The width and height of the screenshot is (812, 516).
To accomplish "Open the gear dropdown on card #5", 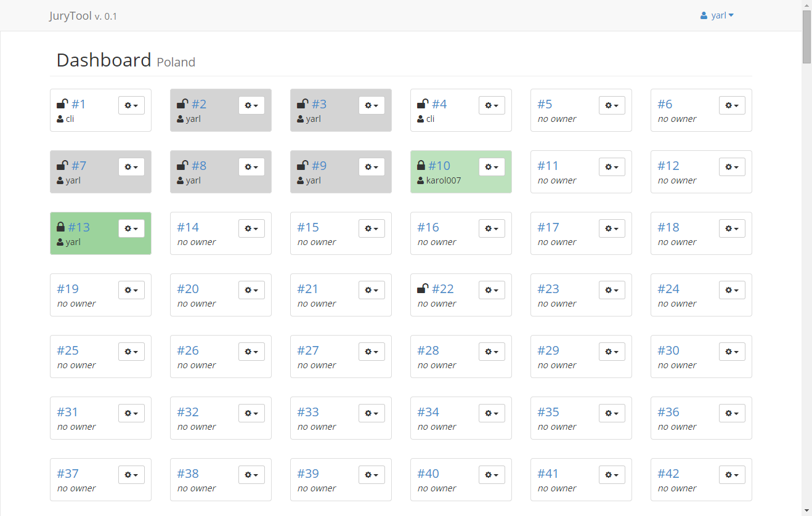I will (612, 105).
